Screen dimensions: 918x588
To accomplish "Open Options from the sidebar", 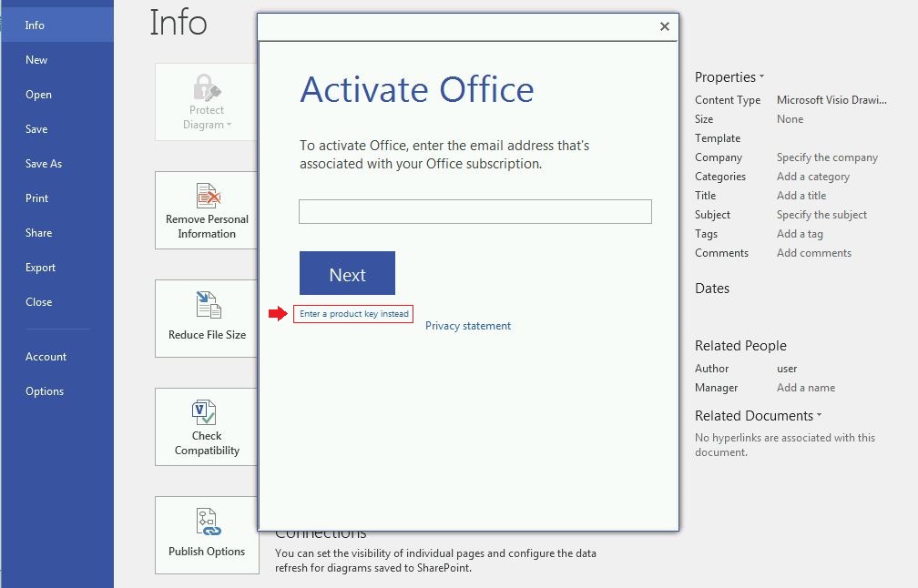I will click(56, 390).
